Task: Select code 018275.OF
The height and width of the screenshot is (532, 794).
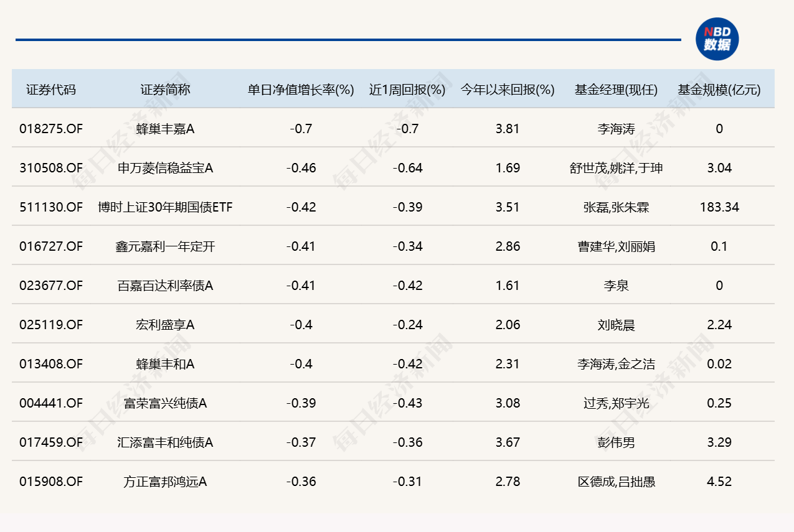Action: (x=51, y=129)
